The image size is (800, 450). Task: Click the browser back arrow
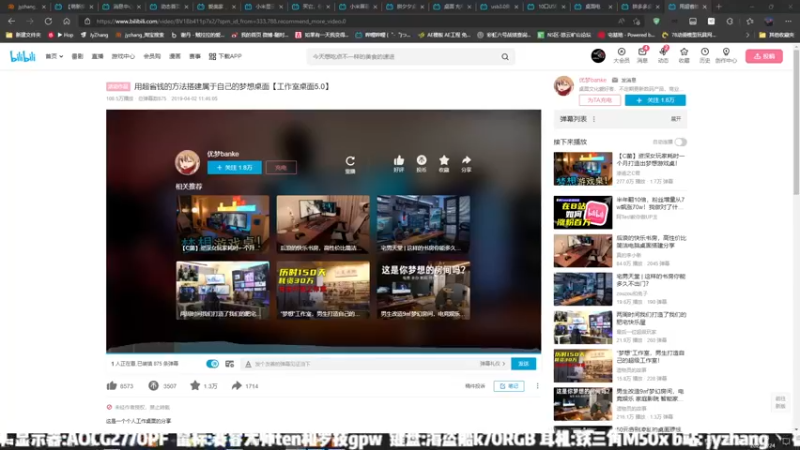(x=11, y=21)
